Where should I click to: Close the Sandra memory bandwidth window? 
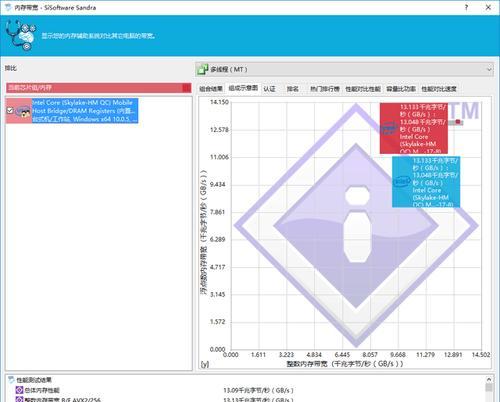click(488, 7)
